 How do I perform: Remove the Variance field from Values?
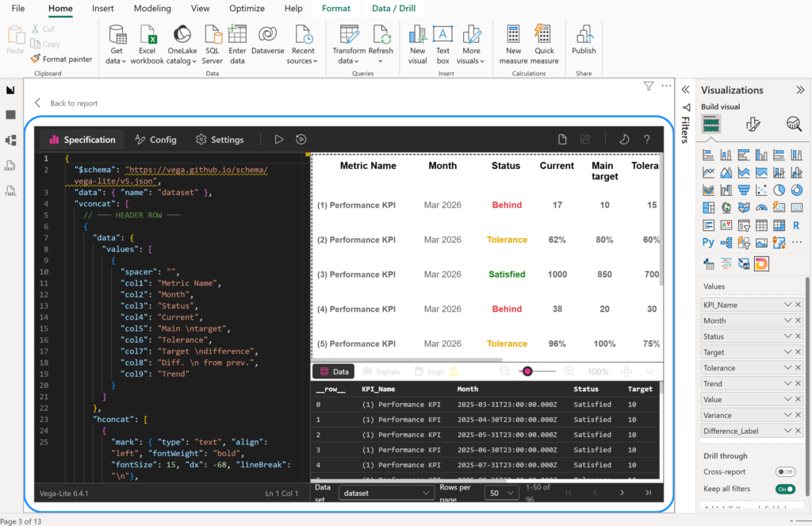point(798,415)
